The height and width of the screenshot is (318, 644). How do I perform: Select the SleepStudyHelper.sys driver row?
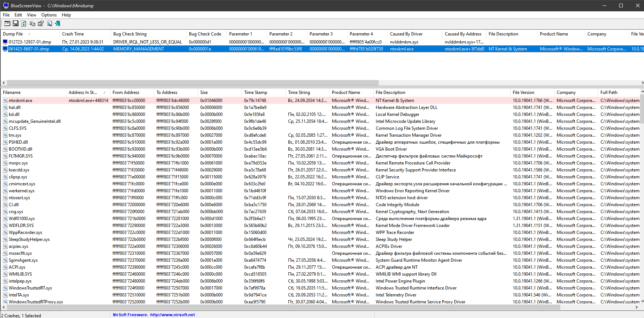tap(320, 239)
